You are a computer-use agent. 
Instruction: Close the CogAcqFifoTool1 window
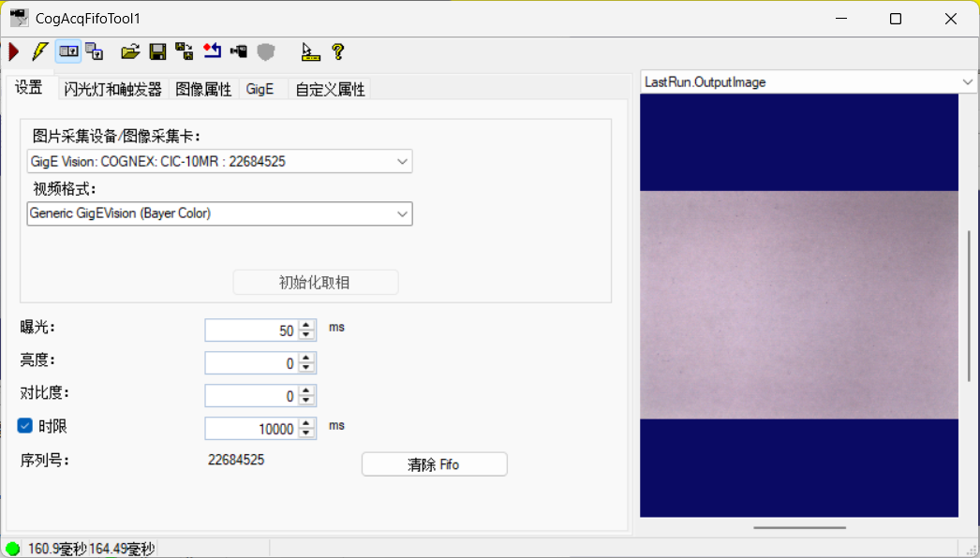tap(951, 19)
